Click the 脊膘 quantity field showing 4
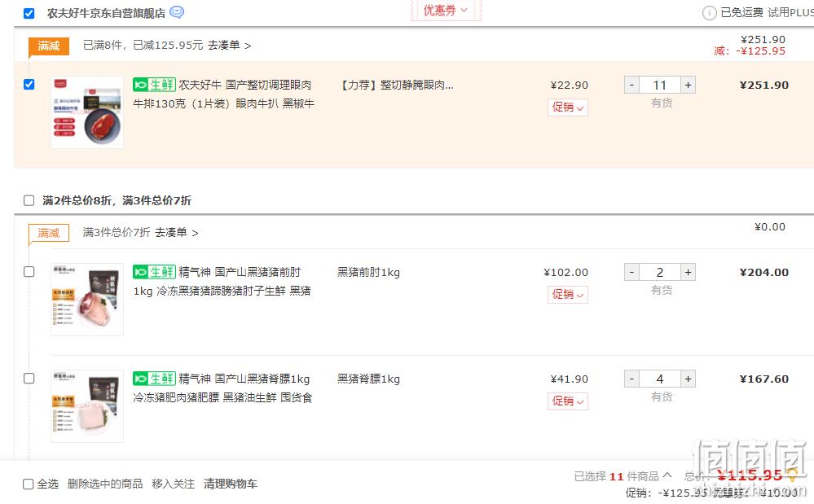This screenshot has height=504, width=814. pyautogui.click(x=660, y=379)
